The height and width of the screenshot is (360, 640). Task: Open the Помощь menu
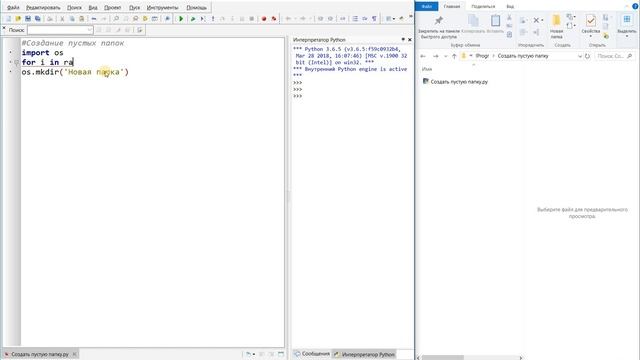pyautogui.click(x=196, y=7)
